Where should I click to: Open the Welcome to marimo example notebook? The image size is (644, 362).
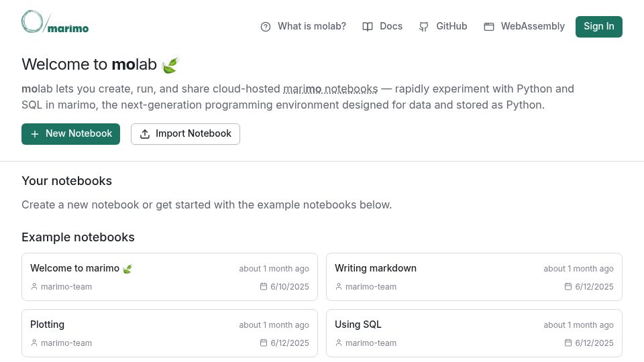[x=170, y=277]
